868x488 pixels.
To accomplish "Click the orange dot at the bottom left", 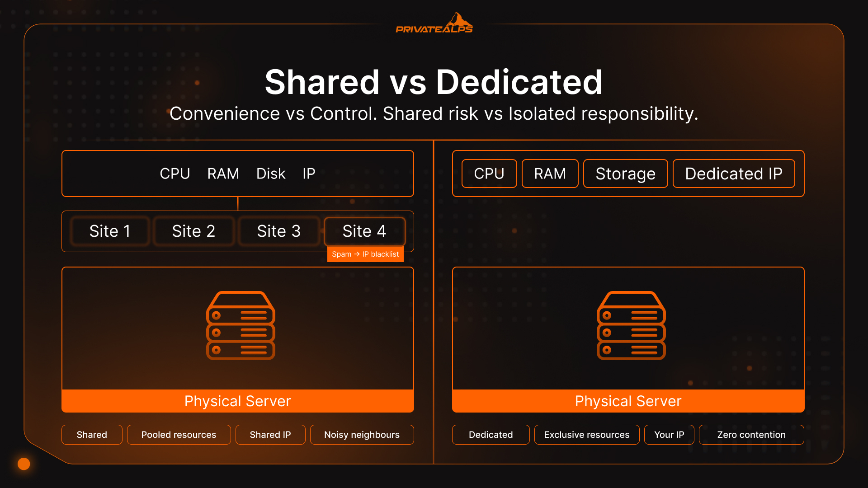I will 24,464.
